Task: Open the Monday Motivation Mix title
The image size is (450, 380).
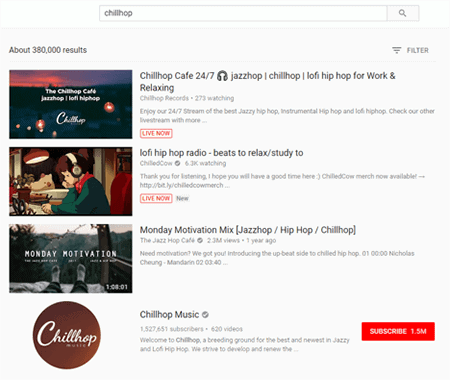Action: (x=248, y=230)
